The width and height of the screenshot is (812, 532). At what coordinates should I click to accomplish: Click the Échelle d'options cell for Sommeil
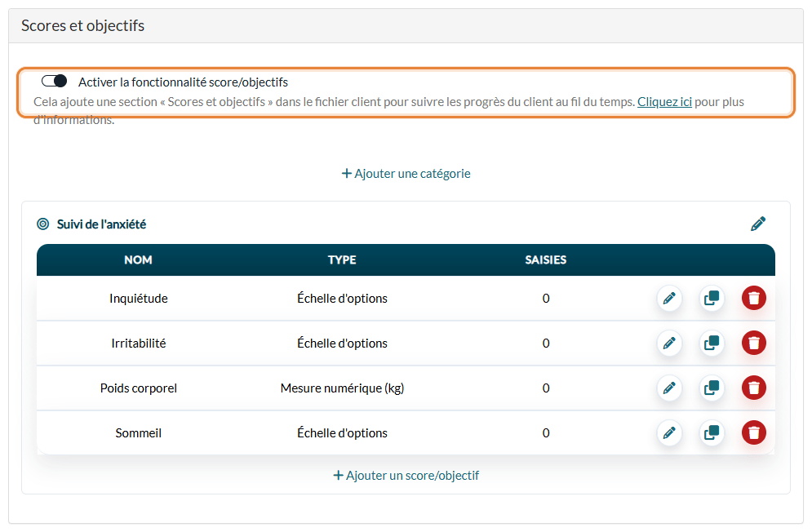[x=342, y=433]
